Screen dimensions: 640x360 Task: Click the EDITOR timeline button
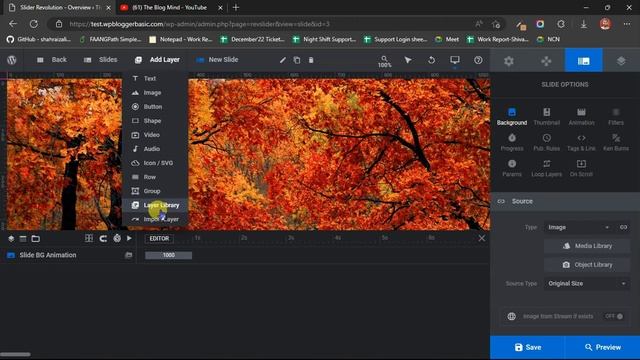click(159, 238)
